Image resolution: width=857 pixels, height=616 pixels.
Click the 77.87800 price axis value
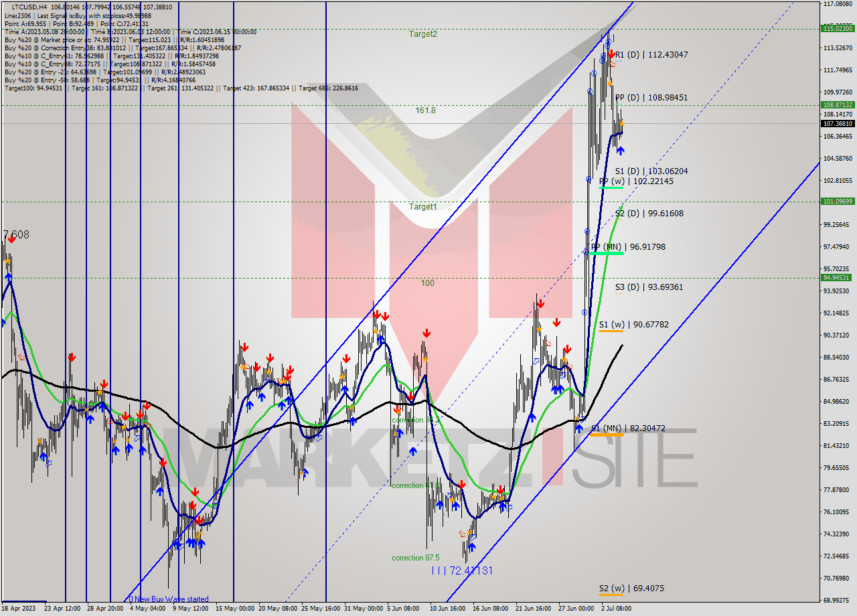point(838,490)
